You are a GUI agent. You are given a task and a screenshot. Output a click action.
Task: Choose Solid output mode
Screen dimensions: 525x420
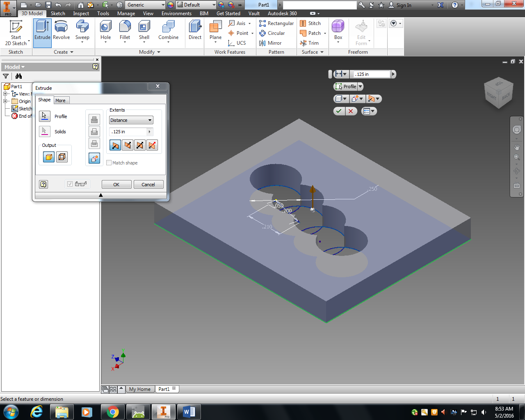49,157
